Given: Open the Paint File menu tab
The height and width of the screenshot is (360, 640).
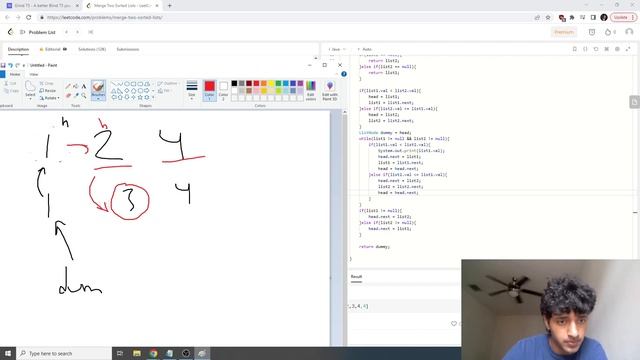Looking at the screenshot, I should pos(2,74).
